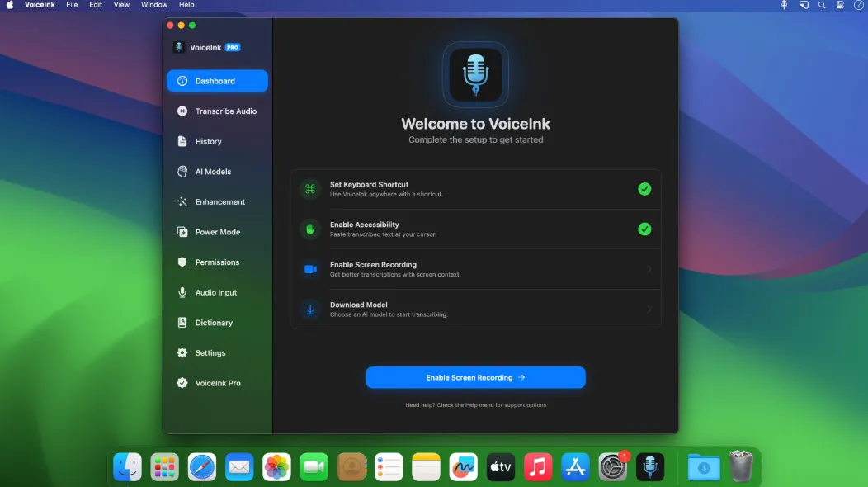
Task: Open Photos from the Dock
Action: click(276, 467)
